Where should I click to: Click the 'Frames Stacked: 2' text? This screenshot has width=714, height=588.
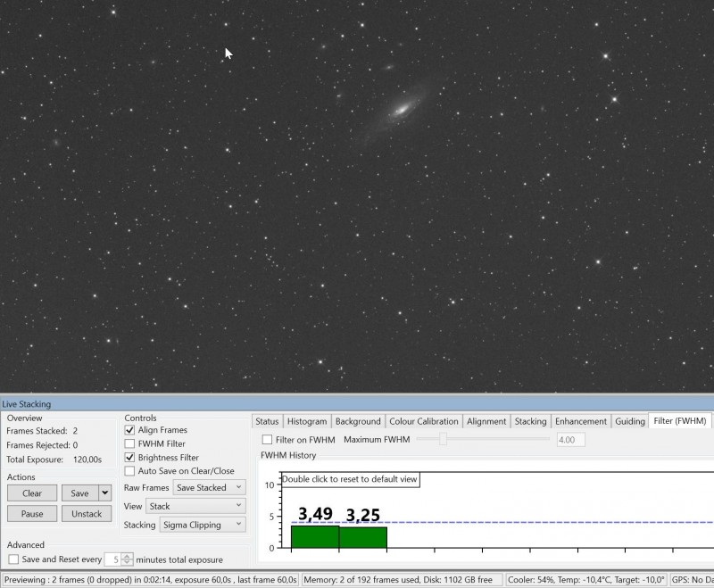[x=42, y=431]
